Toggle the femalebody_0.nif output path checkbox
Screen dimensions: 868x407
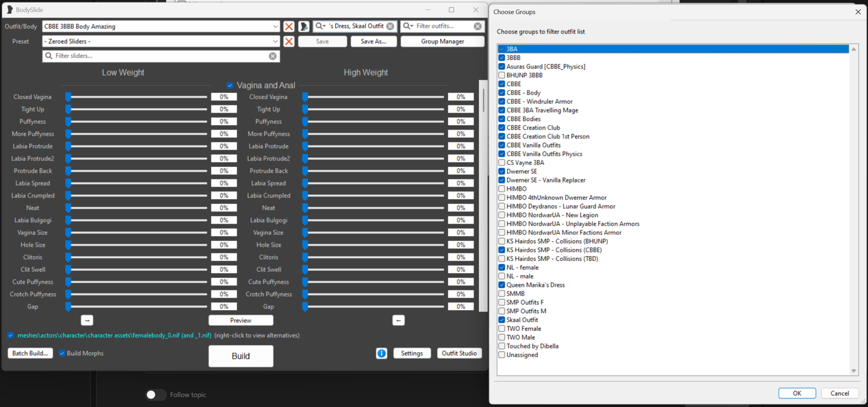(x=10, y=335)
